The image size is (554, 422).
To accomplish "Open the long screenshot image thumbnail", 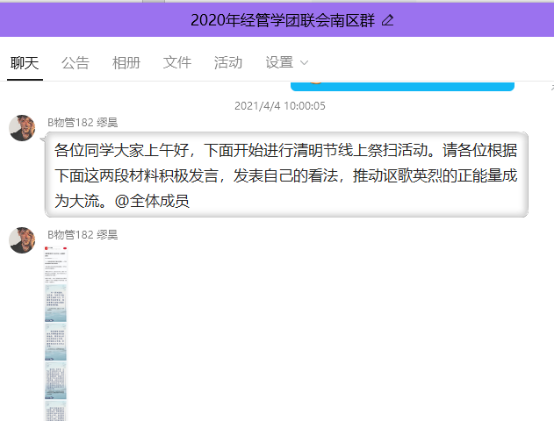I will 55,334.
